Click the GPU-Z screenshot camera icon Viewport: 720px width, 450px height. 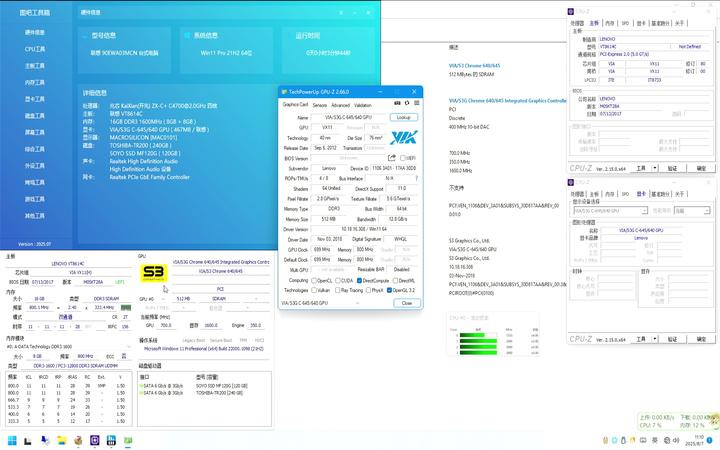397,103
